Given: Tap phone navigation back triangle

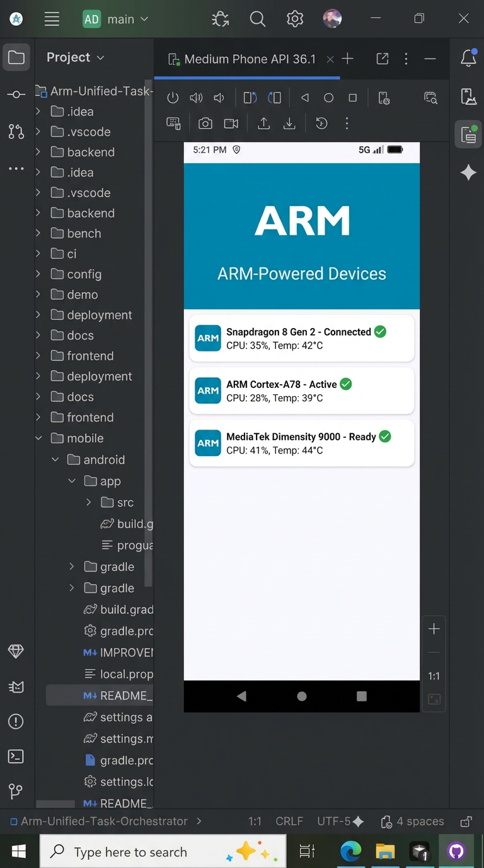Looking at the screenshot, I should 241,696.
